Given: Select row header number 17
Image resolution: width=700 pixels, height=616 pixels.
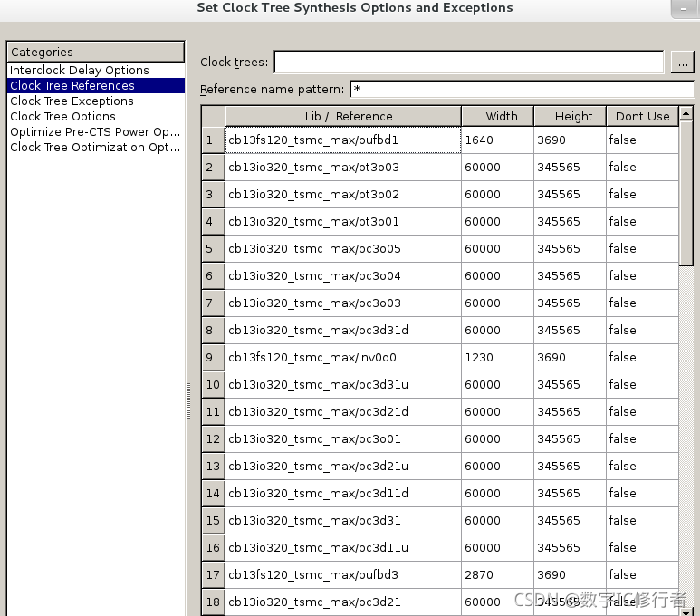Looking at the screenshot, I should (x=213, y=574).
